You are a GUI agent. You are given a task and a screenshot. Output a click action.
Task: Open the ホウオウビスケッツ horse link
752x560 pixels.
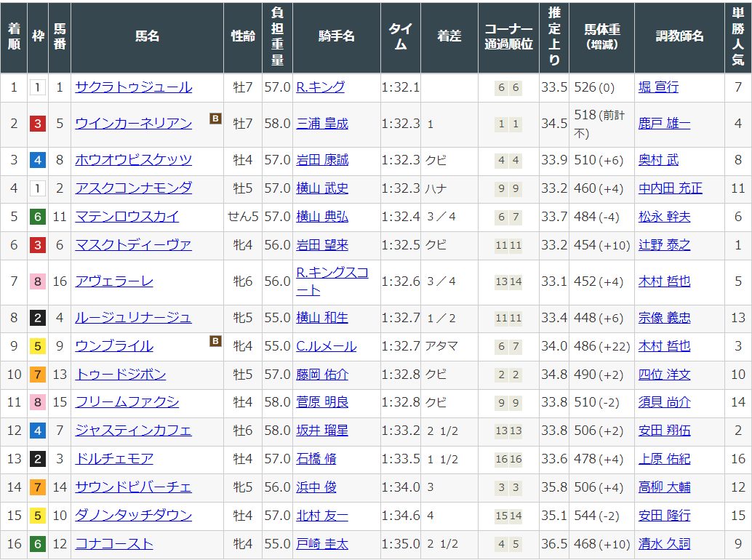pyautogui.click(x=134, y=160)
